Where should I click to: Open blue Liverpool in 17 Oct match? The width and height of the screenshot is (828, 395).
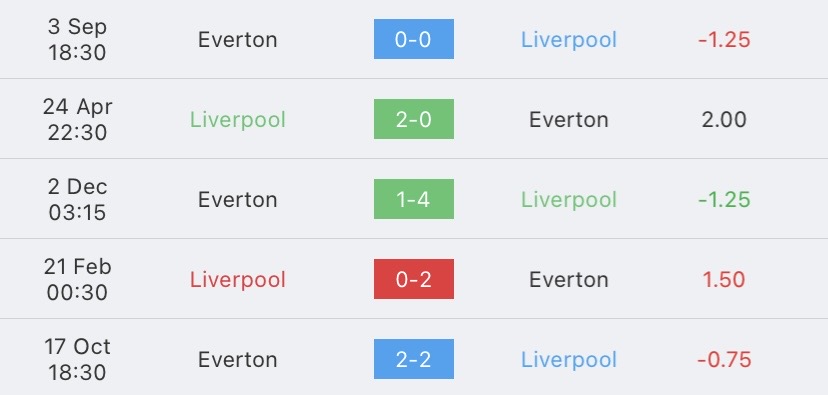click(569, 360)
